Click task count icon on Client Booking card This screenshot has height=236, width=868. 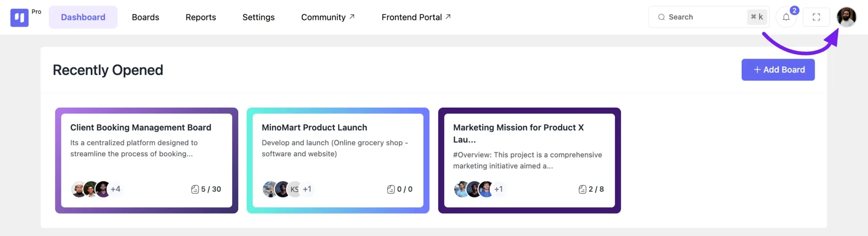195,189
